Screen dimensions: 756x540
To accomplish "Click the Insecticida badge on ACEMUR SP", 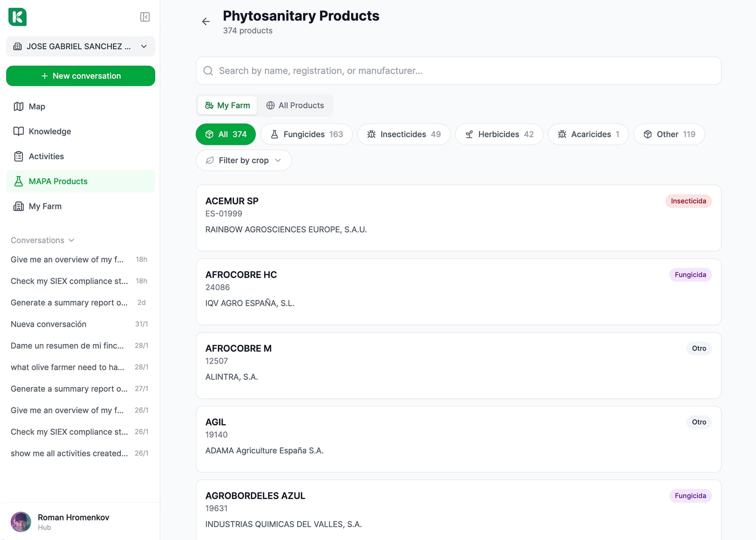I will point(688,201).
